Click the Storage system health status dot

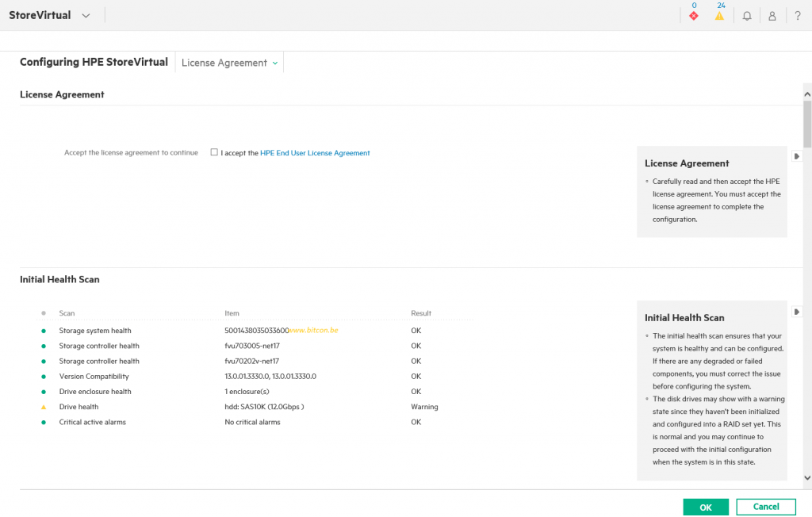pyautogui.click(x=44, y=331)
